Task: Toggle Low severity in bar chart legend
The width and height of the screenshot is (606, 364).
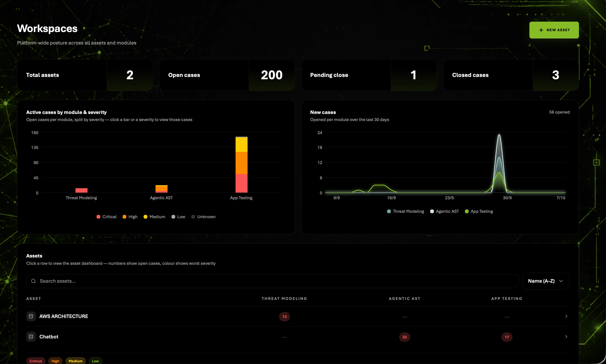Action: 178,217
